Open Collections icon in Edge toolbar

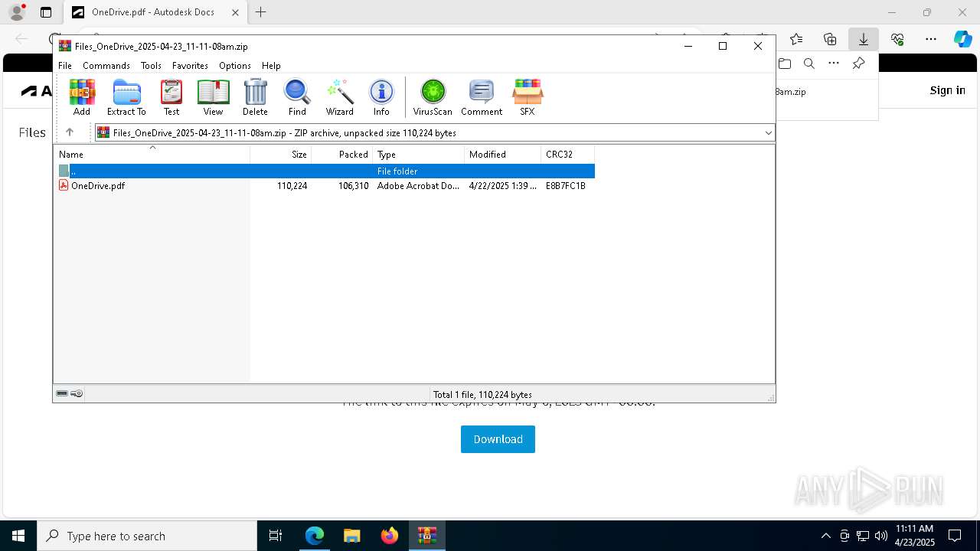(x=830, y=39)
